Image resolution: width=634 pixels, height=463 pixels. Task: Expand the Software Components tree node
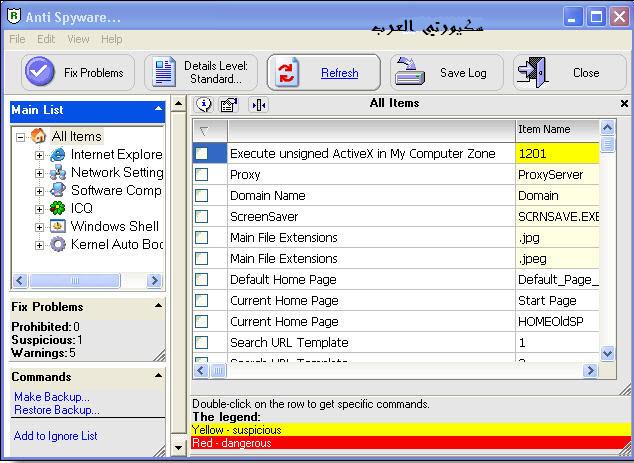39,191
